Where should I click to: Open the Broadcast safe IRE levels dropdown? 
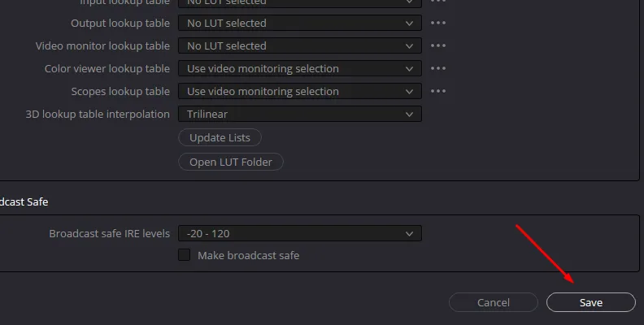coord(299,233)
